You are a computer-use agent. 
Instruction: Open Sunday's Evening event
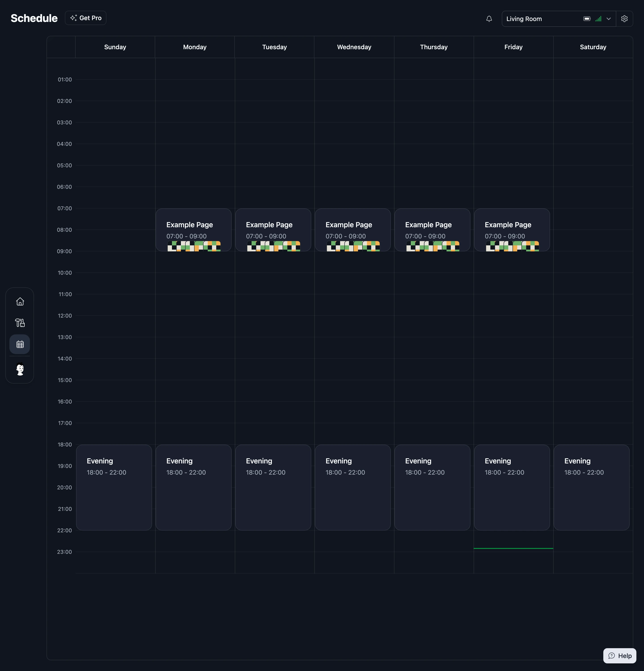click(x=114, y=488)
